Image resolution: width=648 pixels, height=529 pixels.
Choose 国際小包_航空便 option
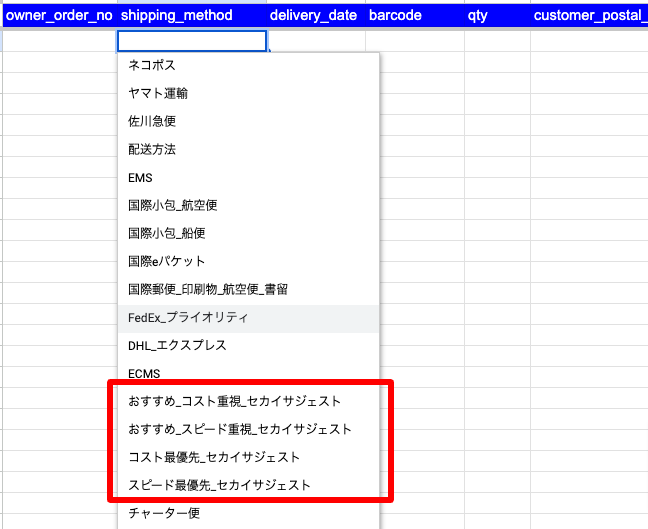173,205
